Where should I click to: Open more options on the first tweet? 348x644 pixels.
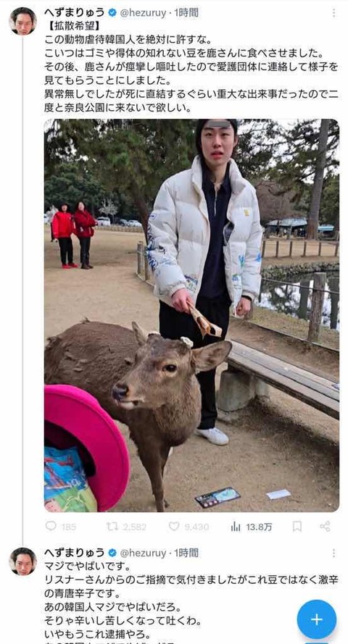tap(333, 13)
